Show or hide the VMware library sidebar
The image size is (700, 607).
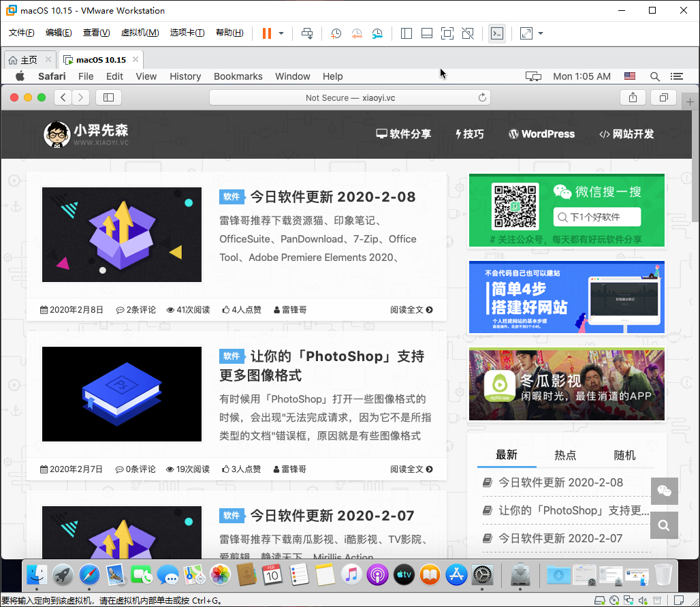(x=407, y=33)
